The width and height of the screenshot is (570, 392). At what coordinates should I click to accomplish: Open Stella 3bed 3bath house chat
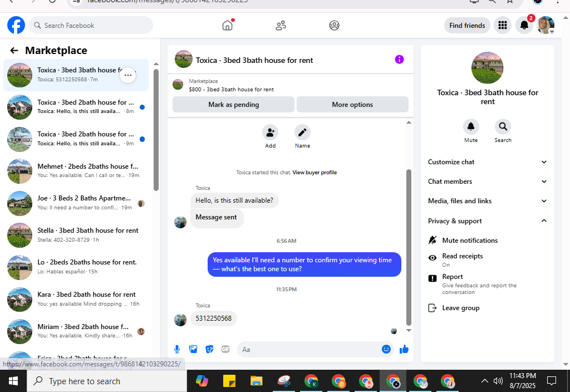coord(76,236)
